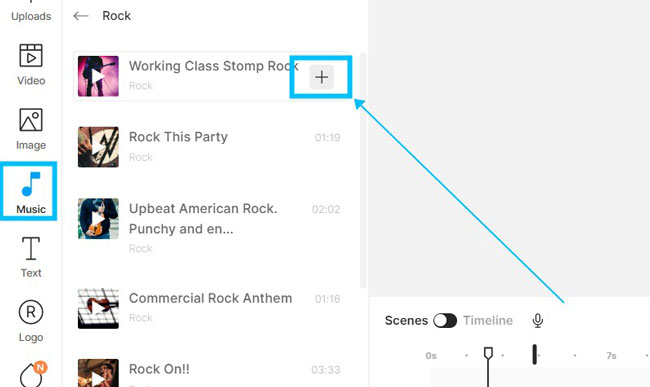Open the Logo panel icon
Image resolution: width=650 pixels, height=387 pixels.
point(31,322)
